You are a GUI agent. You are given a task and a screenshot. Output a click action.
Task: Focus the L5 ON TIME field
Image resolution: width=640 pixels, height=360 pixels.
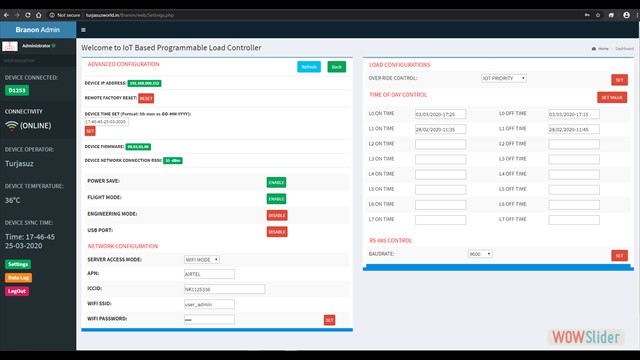coord(440,189)
